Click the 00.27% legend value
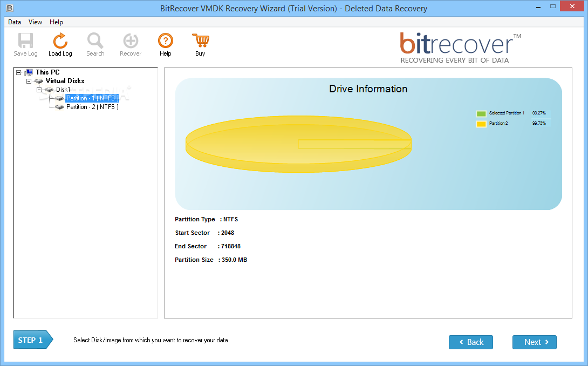Image resolution: width=588 pixels, height=366 pixels. pos(539,113)
